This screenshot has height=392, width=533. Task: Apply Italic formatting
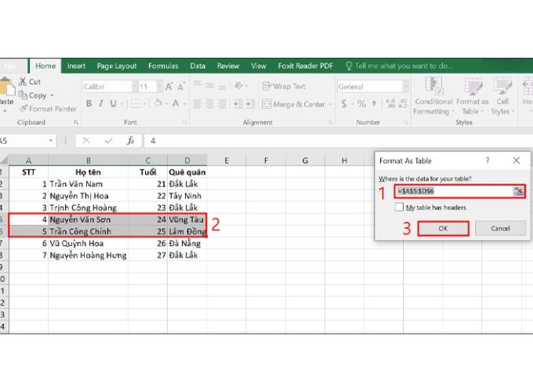(100, 103)
